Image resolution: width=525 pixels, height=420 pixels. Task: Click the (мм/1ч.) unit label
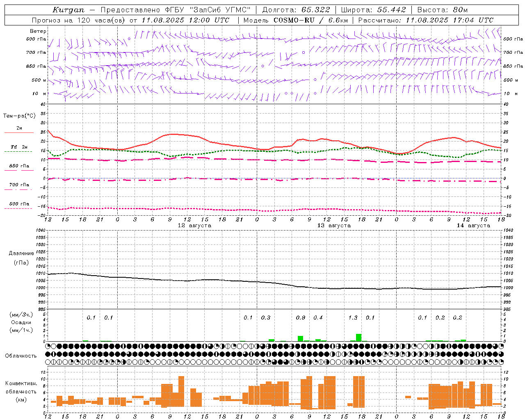pos(21,330)
